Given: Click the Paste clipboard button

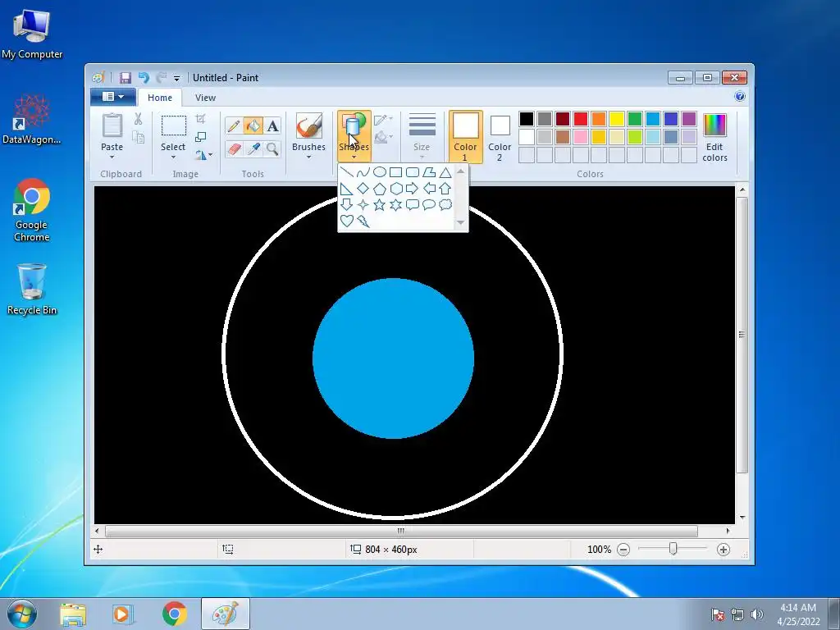Looking at the screenshot, I should point(112,132).
